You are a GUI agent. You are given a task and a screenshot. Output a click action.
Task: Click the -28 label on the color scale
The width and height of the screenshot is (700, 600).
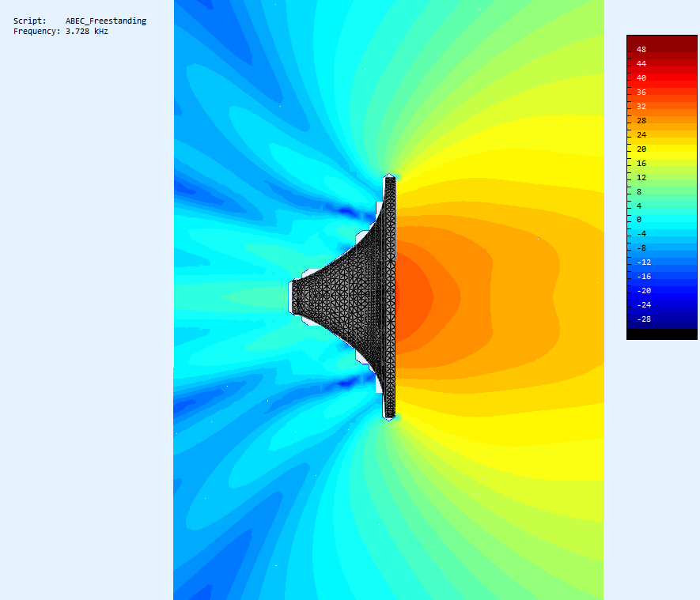644,319
